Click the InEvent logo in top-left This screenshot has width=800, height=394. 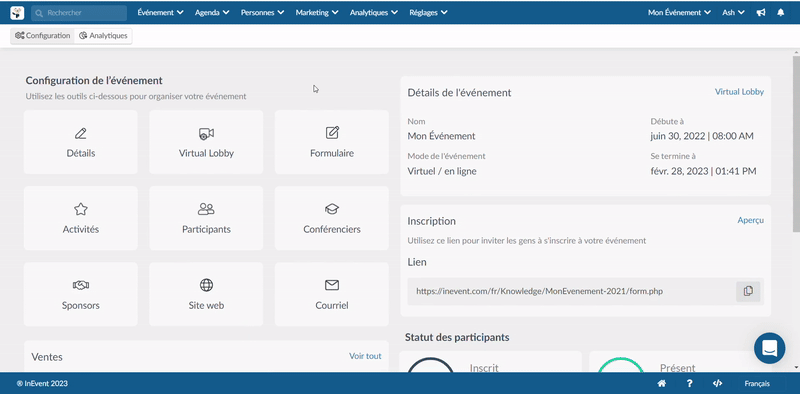tap(17, 13)
